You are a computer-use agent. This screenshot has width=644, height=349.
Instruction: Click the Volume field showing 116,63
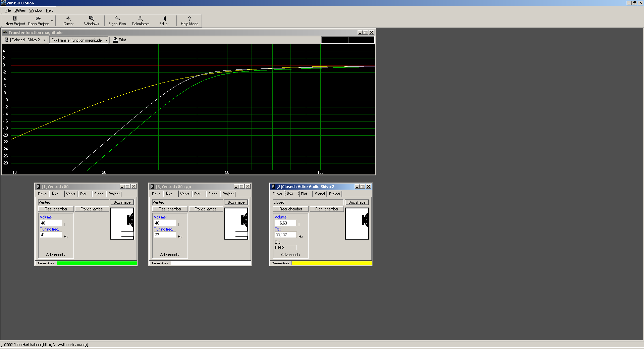click(x=285, y=223)
